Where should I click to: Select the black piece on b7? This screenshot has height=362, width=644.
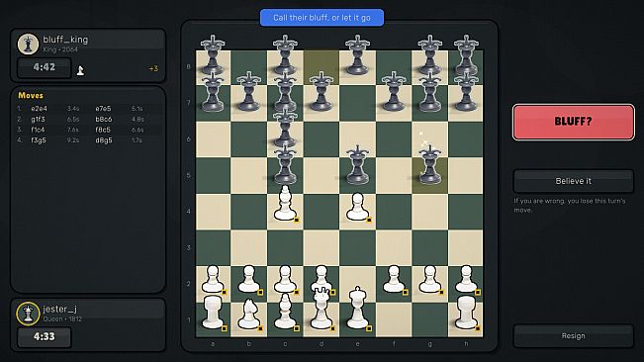click(x=248, y=93)
